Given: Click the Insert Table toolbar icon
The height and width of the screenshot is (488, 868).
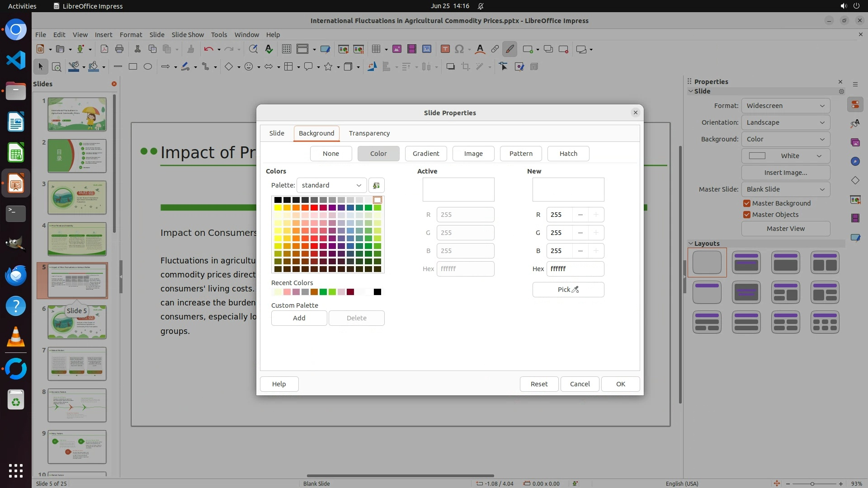Looking at the screenshot, I should pos(376,49).
